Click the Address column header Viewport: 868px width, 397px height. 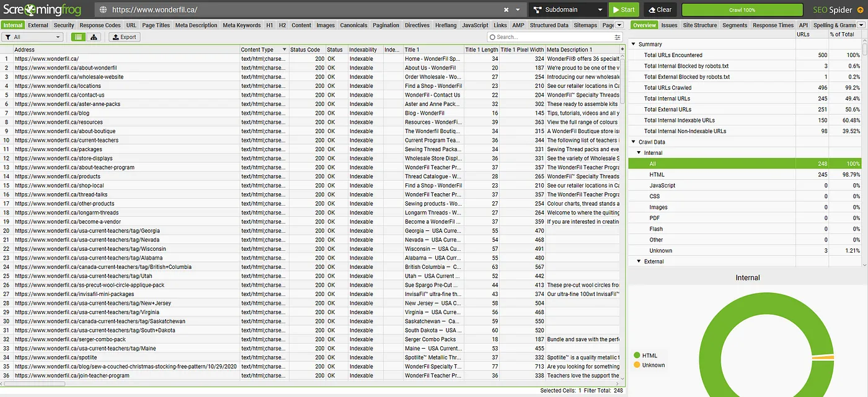point(126,50)
